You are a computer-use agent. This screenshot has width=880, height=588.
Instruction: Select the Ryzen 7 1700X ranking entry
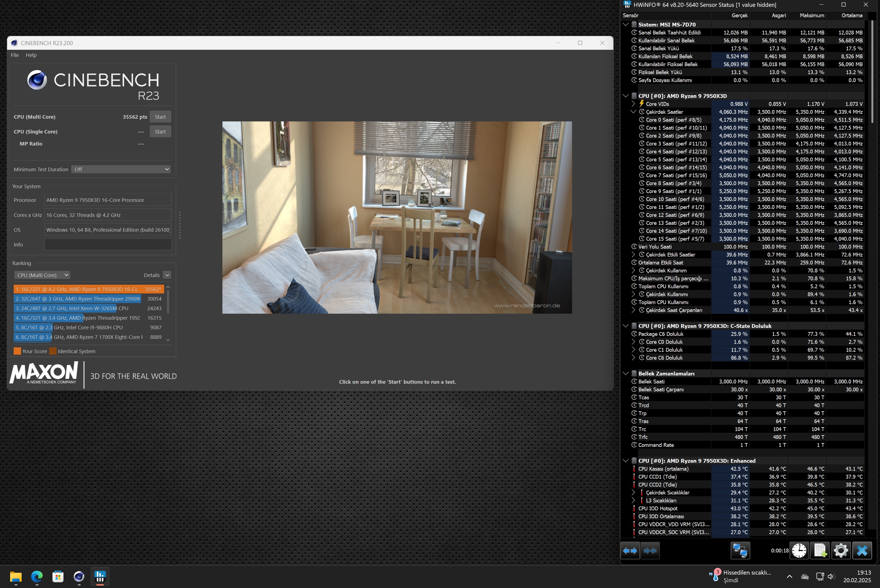(x=89, y=337)
